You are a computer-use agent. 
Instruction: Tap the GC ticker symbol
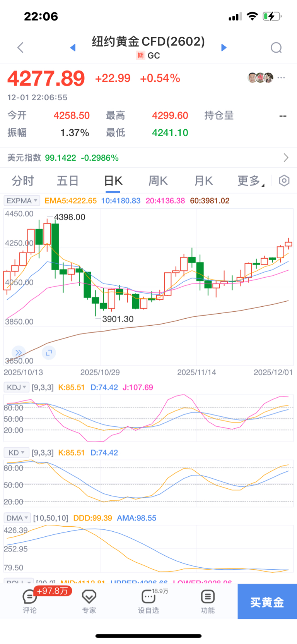coord(154,55)
